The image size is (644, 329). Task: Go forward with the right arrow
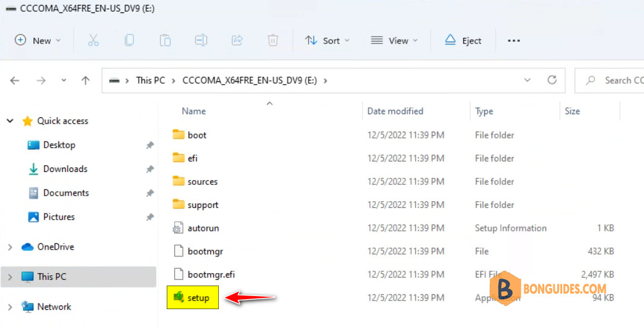[x=41, y=81]
